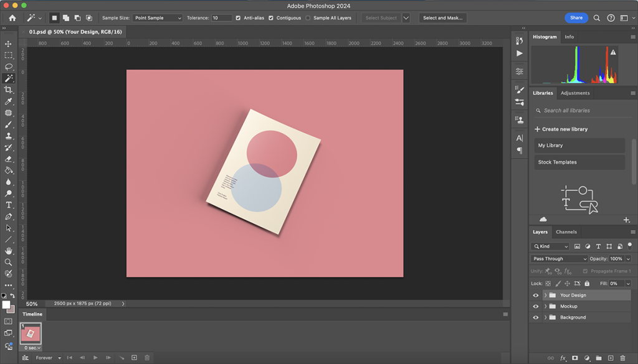638x364 pixels.
Task: Open the Adjustments tab
Action: [x=574, y=93]
